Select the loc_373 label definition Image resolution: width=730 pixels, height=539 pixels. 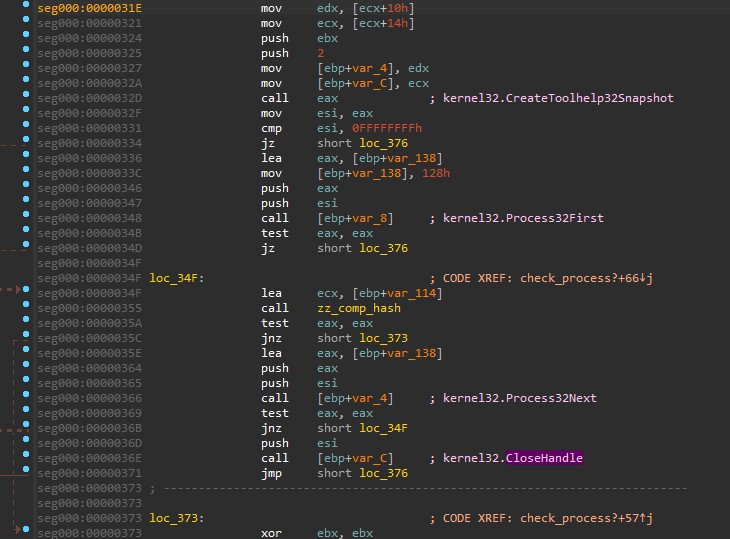176,518
